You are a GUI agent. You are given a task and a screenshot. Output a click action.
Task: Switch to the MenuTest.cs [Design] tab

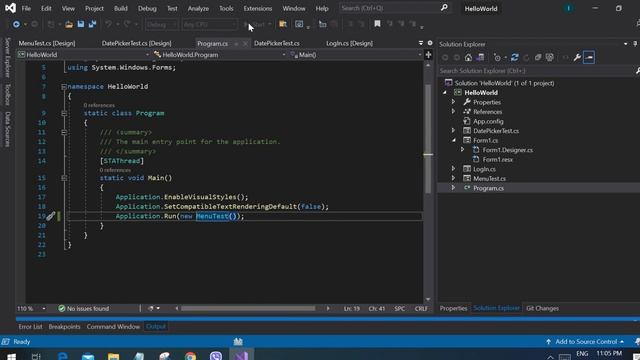click(x=47, y=43)
